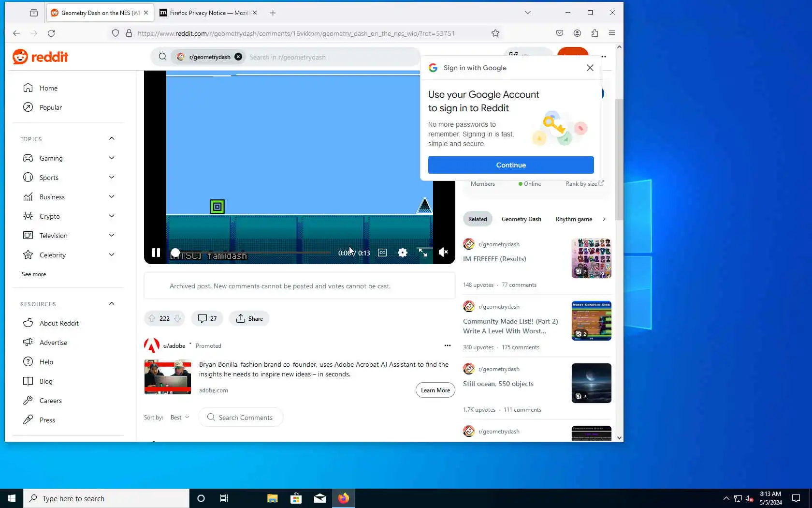The image size is (812, 508).
Task: Open video settings gear
Action: click(403, 253)
